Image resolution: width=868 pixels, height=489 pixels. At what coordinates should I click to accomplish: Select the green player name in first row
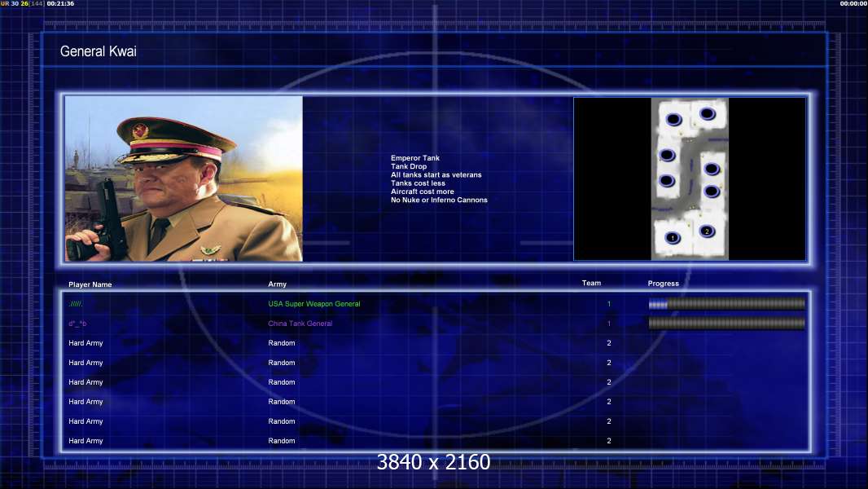click(x=76, y=304)
